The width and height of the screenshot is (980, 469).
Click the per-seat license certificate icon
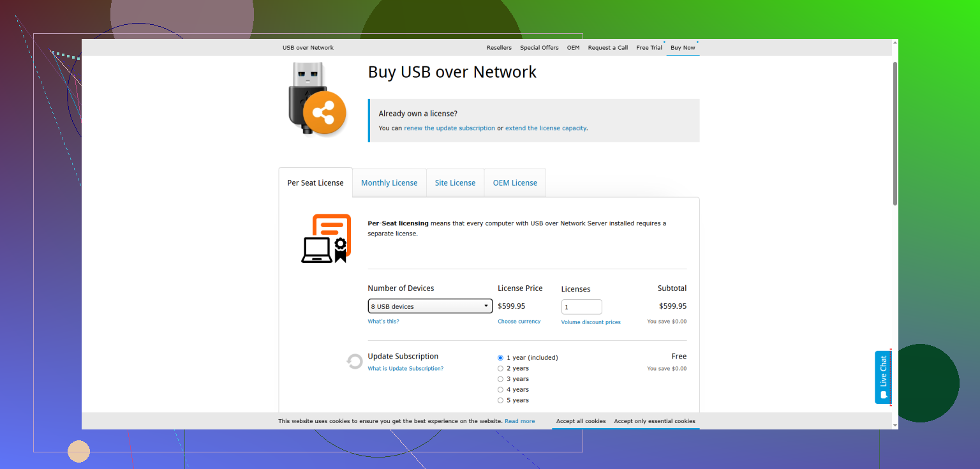pos(326,239)
